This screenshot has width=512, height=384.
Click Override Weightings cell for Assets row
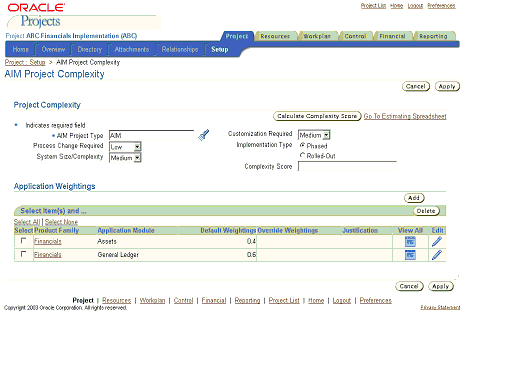point(299,241)
